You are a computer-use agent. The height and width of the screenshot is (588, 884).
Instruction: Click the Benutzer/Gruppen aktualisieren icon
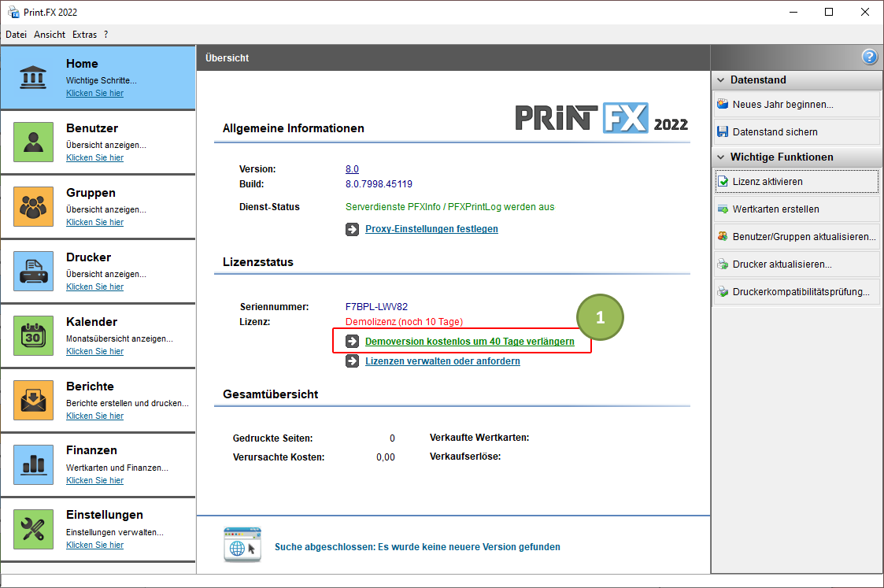[723, 237]
